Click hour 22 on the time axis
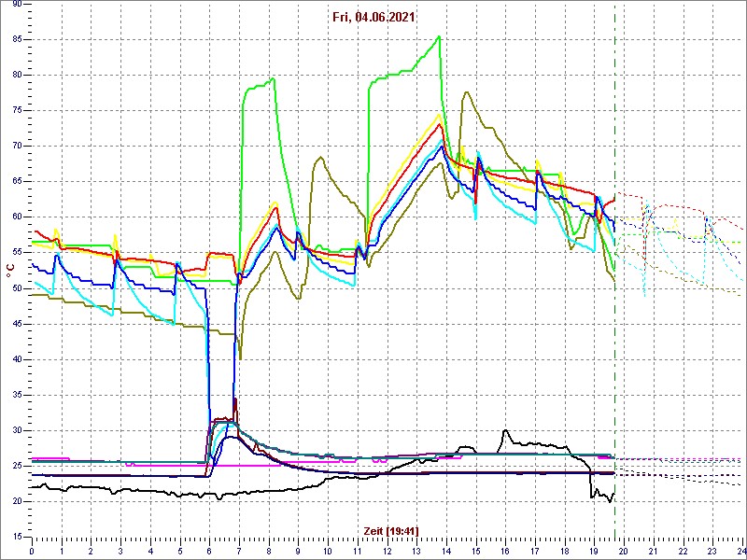The width and height of the screenshot is (747, 560). point(684,551)
